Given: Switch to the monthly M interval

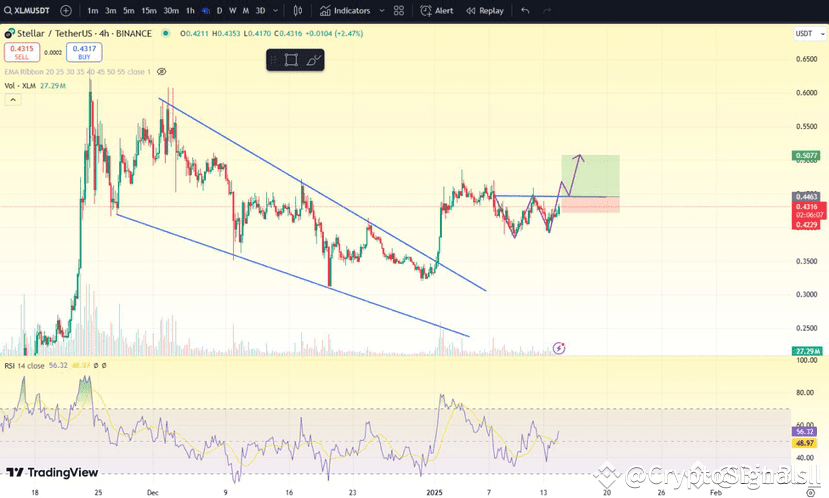Looking at the screenshot, I should point(246,11).
